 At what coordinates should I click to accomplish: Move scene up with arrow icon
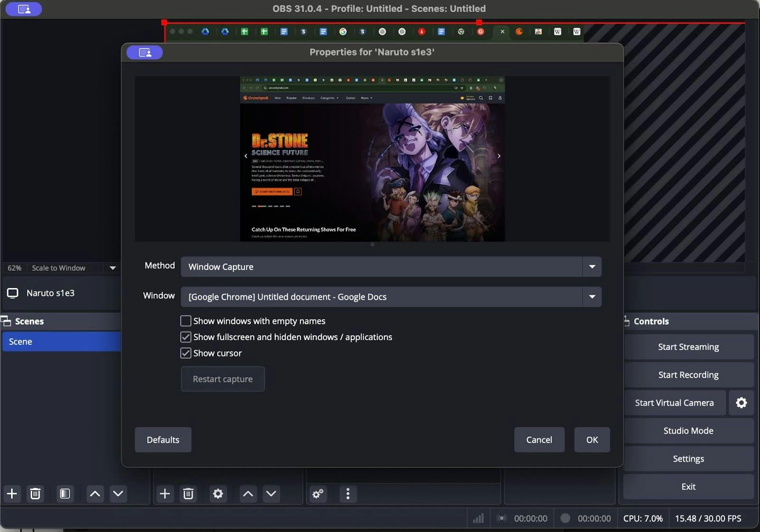95,494
